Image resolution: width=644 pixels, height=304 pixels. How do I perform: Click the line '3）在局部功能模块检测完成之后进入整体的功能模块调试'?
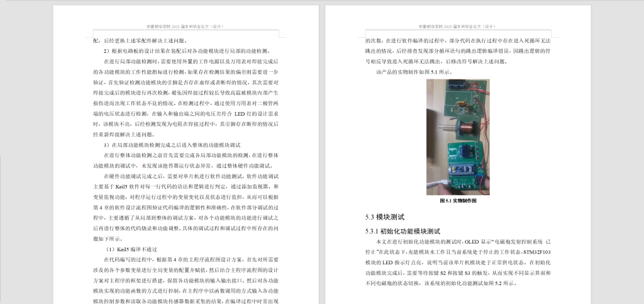tap(172, 145)
